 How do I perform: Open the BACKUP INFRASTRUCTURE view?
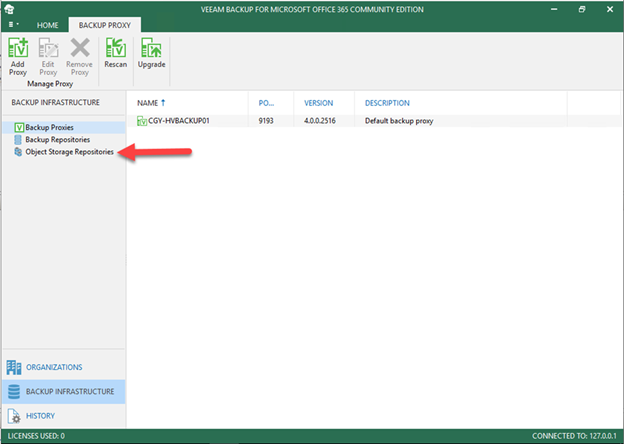64,391
